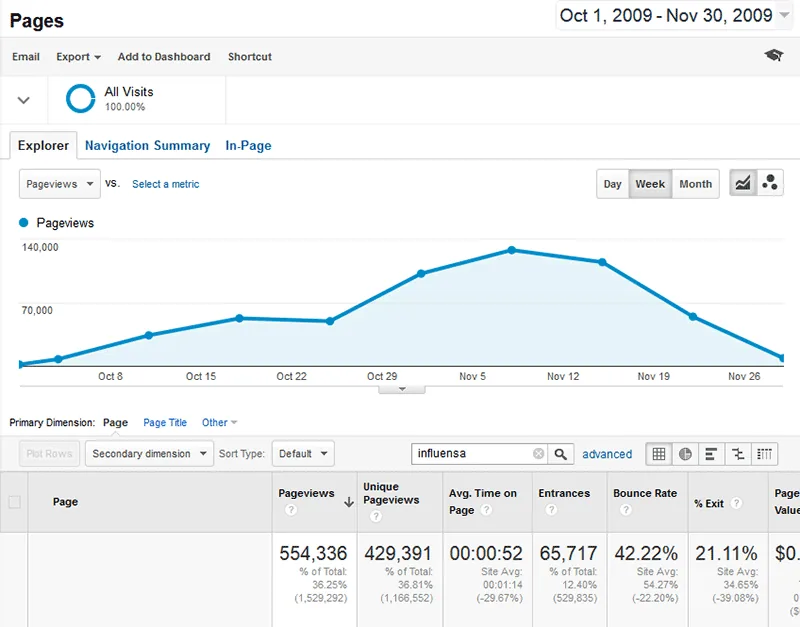Image resolution: width=800 pixels, height=627 pixels.
Task: Sort by % Exit column header
Action: [x=709, y=504]
